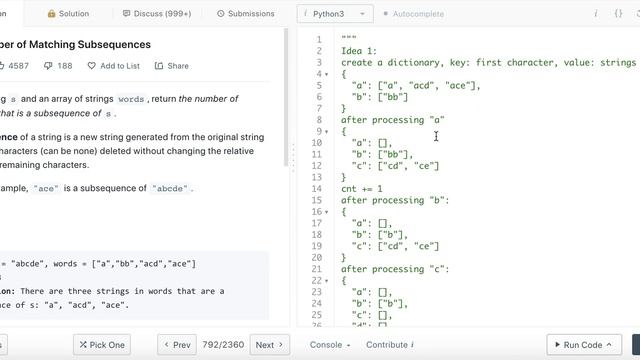Click the Share icon

pyautogui.click(x=159, y=66)
